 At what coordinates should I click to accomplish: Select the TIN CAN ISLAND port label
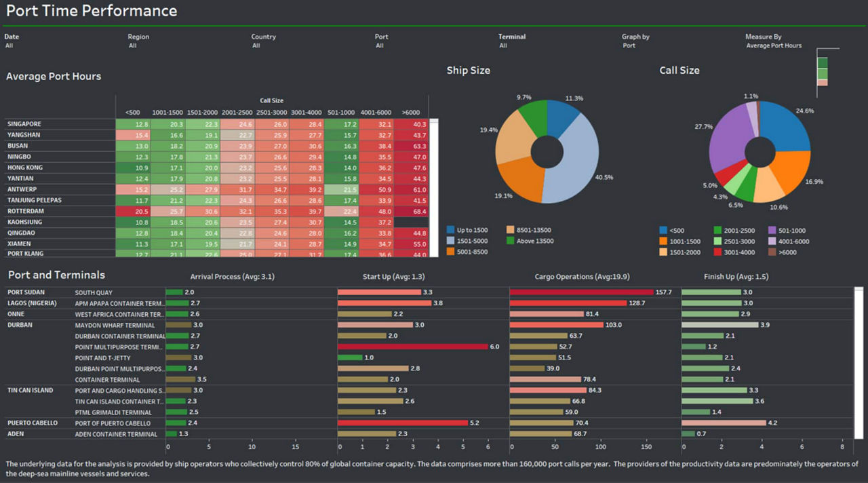tap(32, 390)
